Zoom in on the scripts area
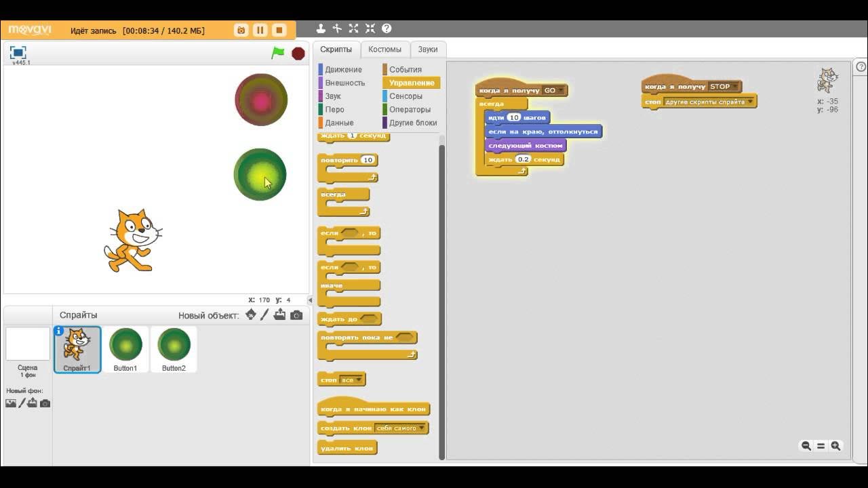 [x=835, y=446]
